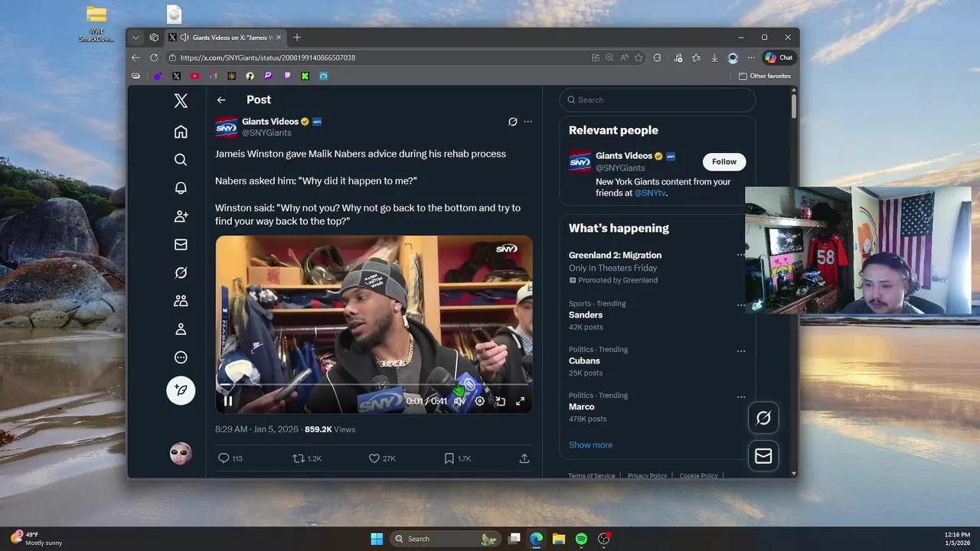Click the address bar URL
Viewport: 980px width, 551px height.
[x=268, y=57]
